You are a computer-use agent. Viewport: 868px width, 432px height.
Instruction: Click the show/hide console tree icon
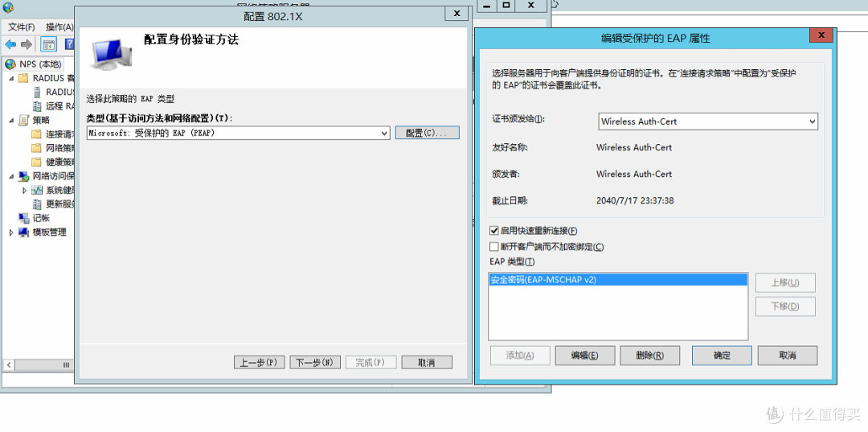(49, 44)
